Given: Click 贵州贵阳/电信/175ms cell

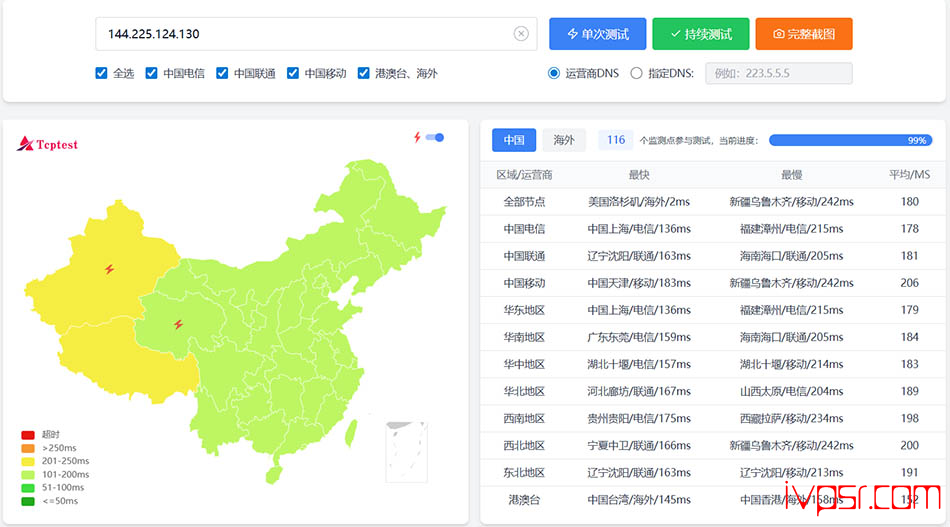Looking at the screenshot, I should [x=639, y=419].
